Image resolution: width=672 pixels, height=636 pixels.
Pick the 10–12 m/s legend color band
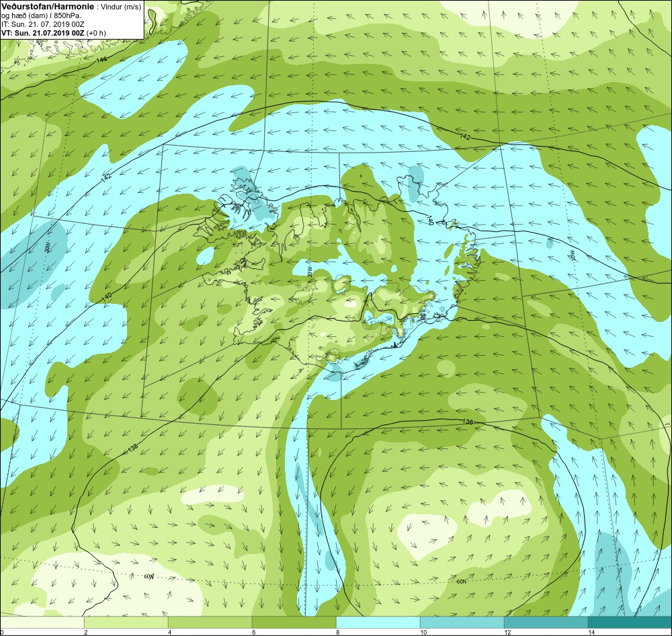[462, 623]
